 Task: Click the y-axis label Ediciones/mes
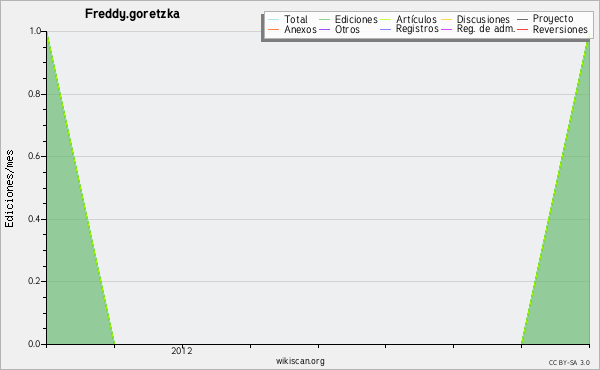(x=9, y=189)
